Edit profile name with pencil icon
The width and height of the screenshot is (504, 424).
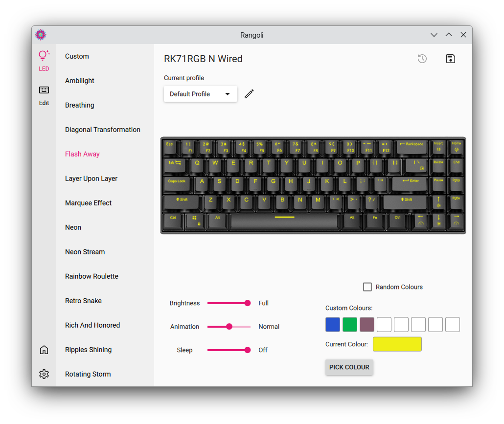click(x=249, y=94)
